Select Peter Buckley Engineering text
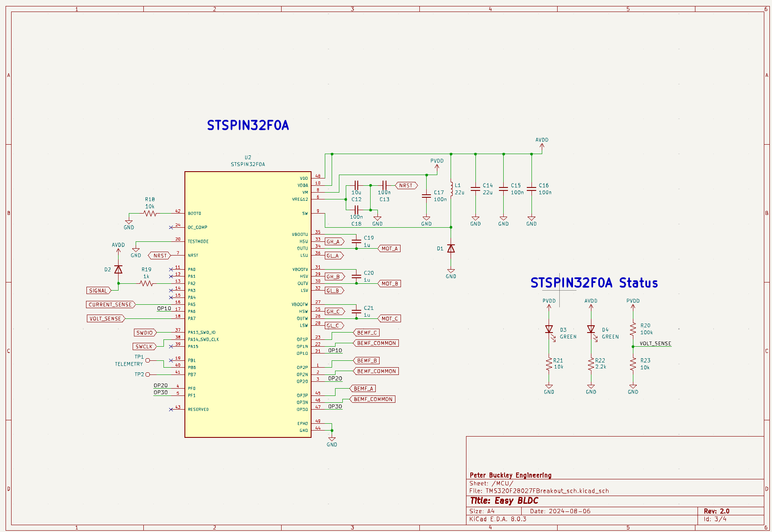This screenshot has height=532, width=772. 511,475
